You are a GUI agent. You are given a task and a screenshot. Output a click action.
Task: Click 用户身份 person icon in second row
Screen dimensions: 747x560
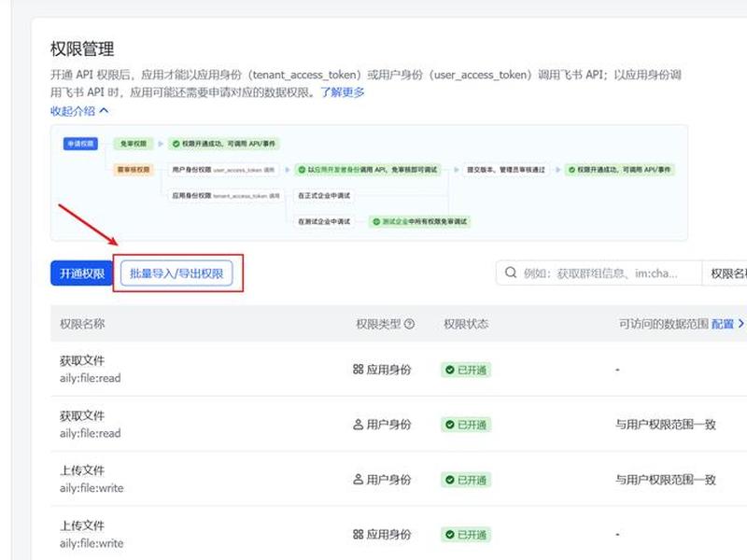359,425
